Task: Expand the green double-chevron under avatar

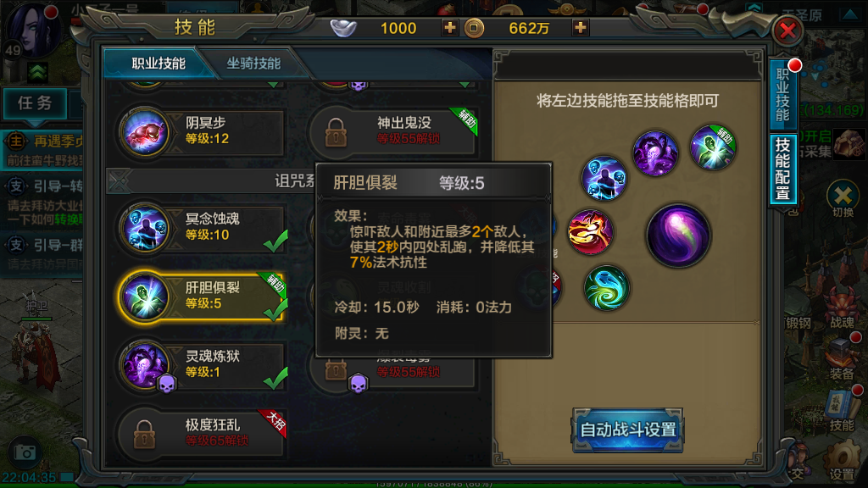Action: [37, 73]
